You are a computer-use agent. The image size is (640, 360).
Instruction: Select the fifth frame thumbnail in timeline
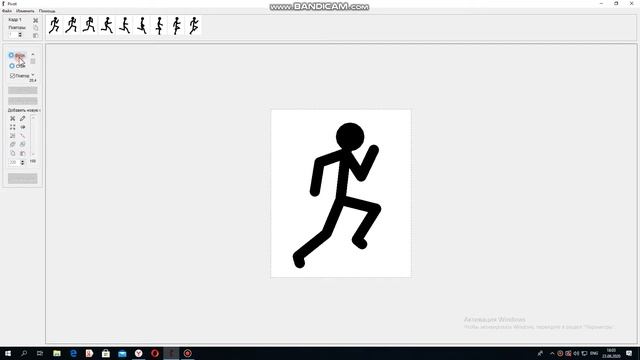124,25
